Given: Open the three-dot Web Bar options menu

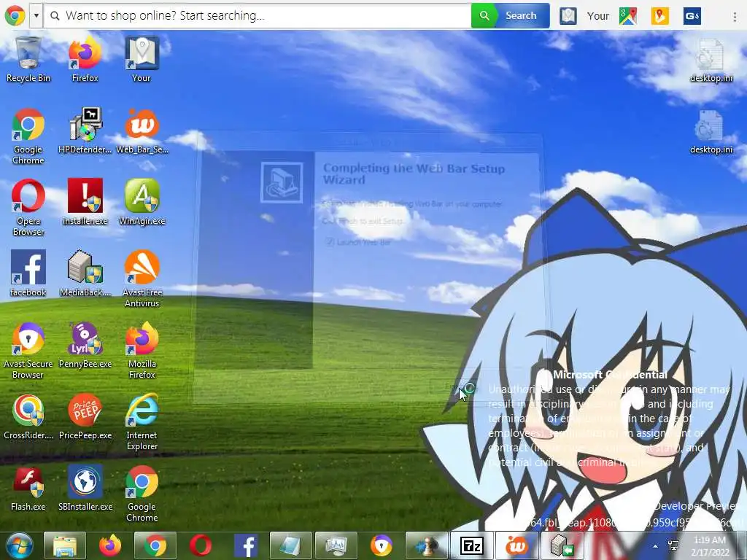Looking at the screenshot, I should pos(735,16).
